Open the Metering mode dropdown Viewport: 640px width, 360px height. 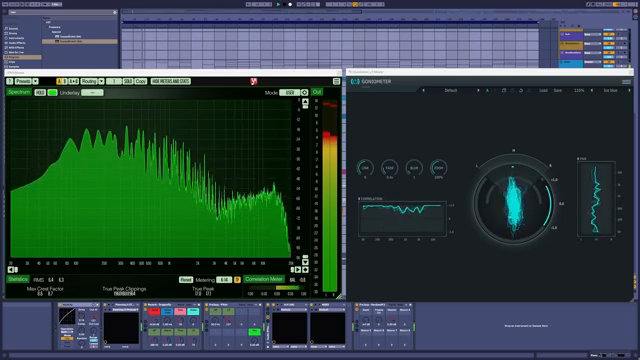coord(224,280)
